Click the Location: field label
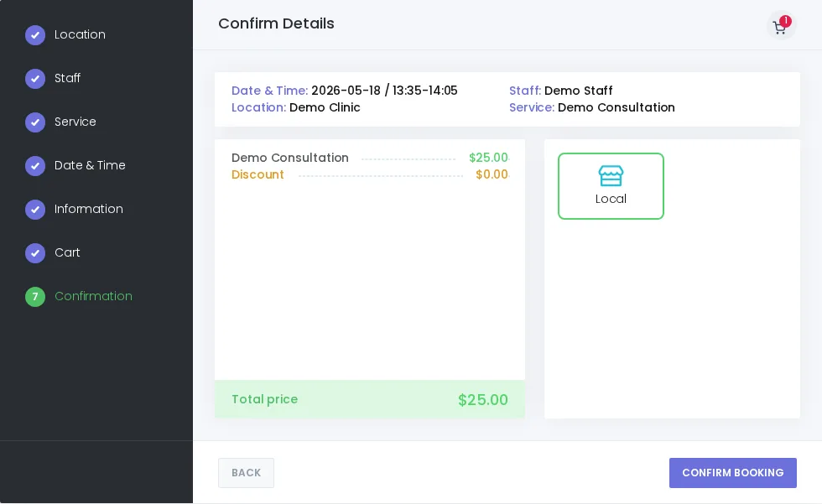The width and height of the screenshot is (822, 504). pos(259,107)
